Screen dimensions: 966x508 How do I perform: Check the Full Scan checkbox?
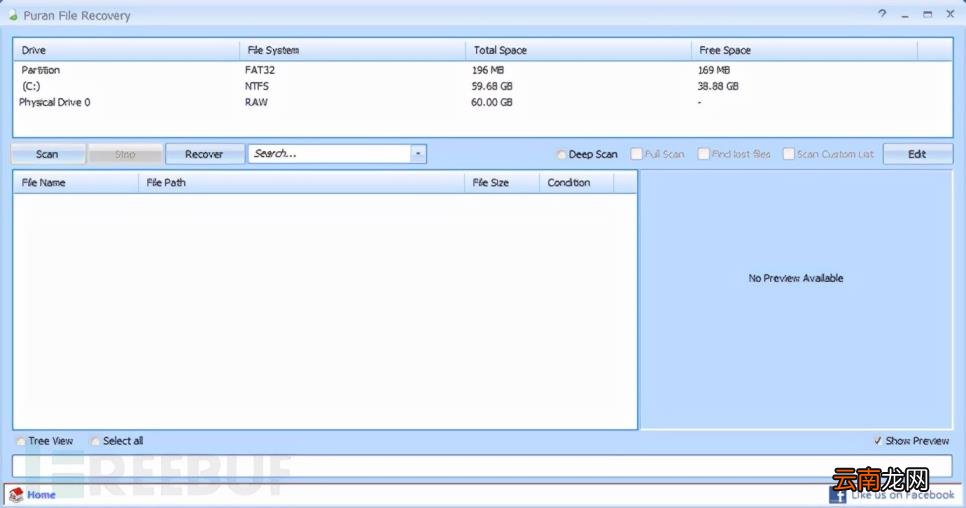coord(636,154)
